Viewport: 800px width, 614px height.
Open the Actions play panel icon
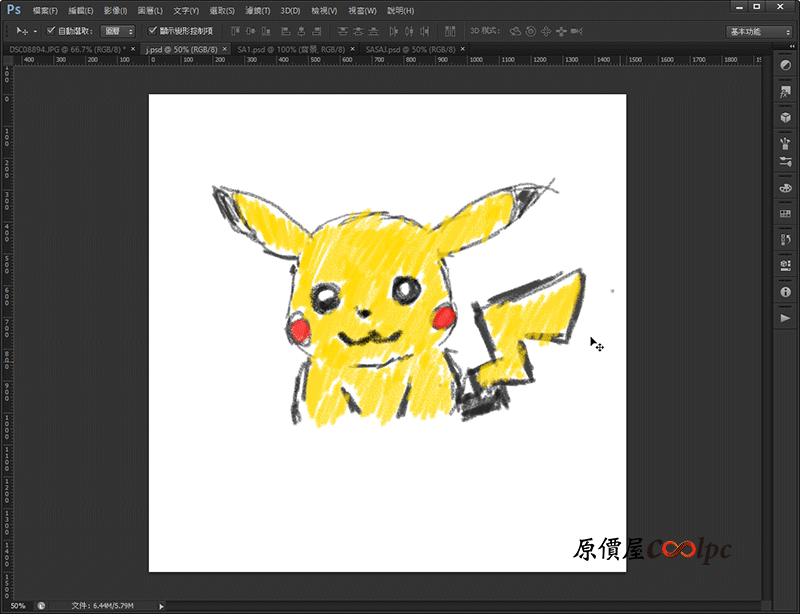[785, 318]
